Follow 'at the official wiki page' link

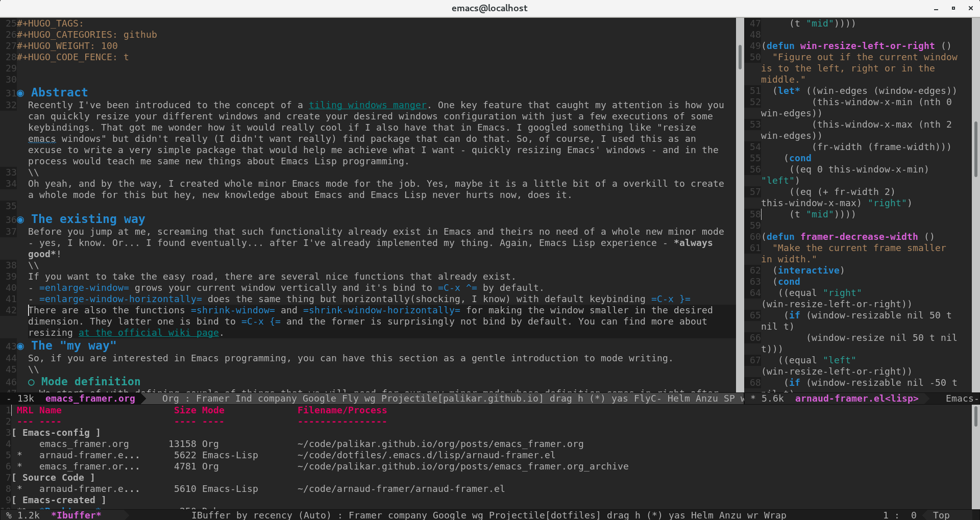tap(149, 333)
